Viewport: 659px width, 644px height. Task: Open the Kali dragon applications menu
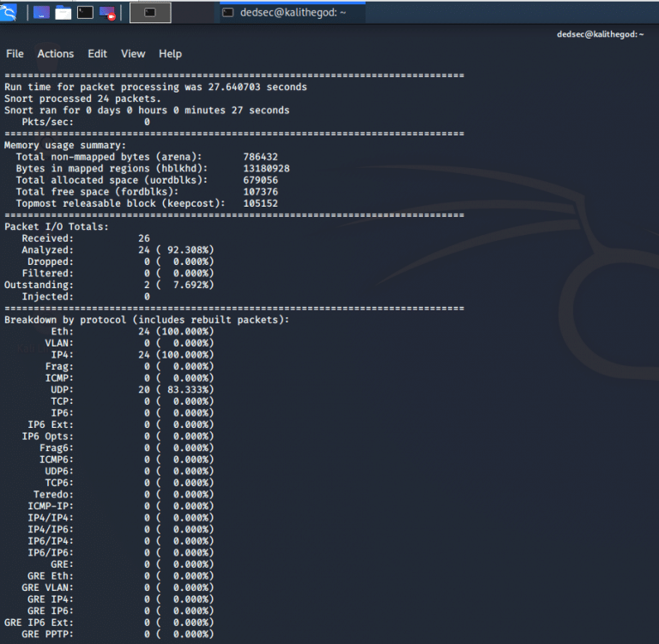(x=9, y=12)
